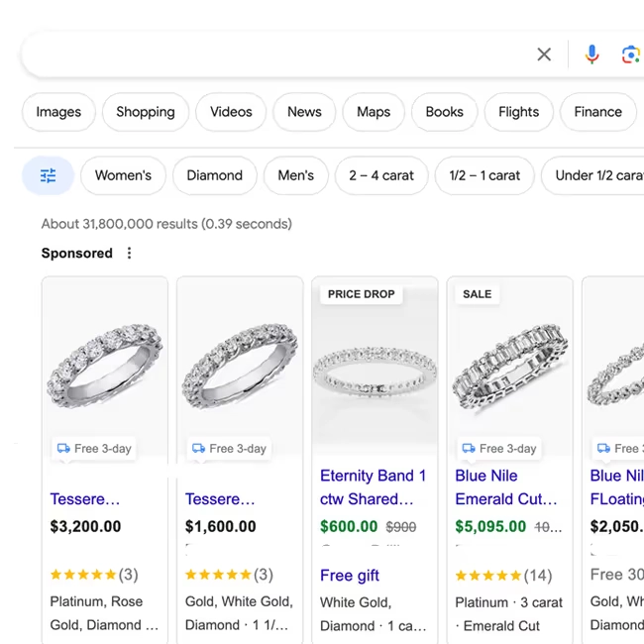View the $1,600.00 ring product image
This screenshot has width=644, height=644.
pos(240,366)
